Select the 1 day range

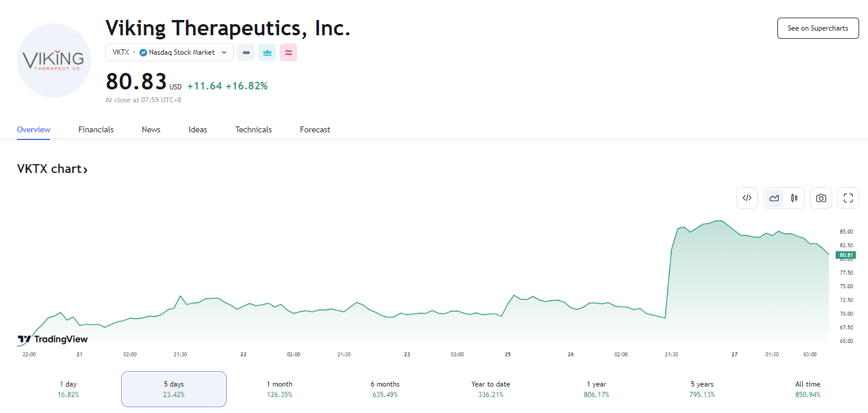[x=68, y=389]
